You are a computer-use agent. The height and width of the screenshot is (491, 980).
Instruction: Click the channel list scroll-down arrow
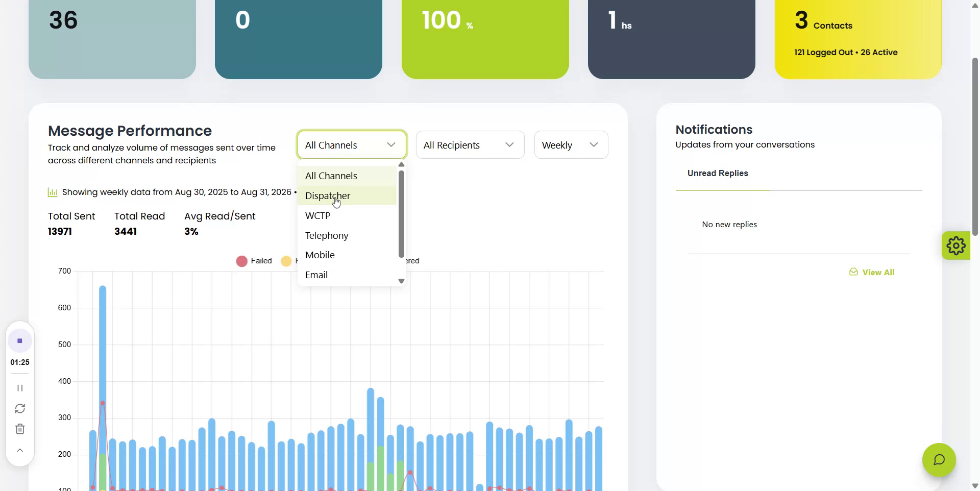pos(401,281)
